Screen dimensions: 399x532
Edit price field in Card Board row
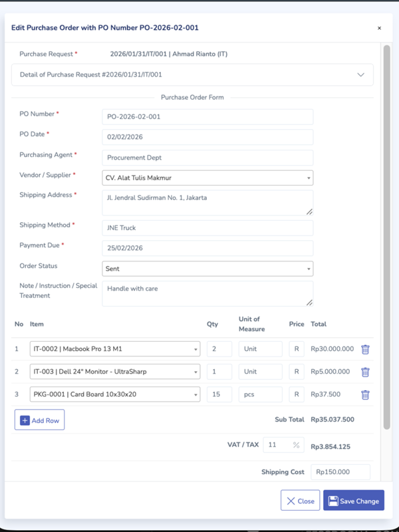[297, 394]
